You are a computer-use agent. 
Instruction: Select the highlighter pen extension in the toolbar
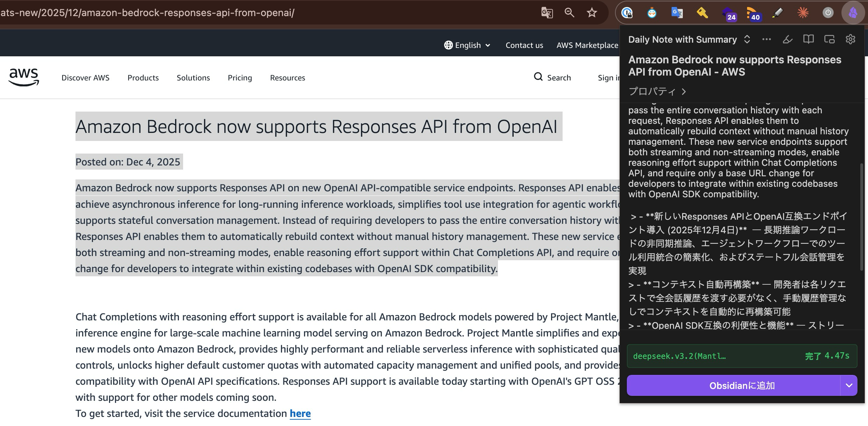tap(778, 13)
